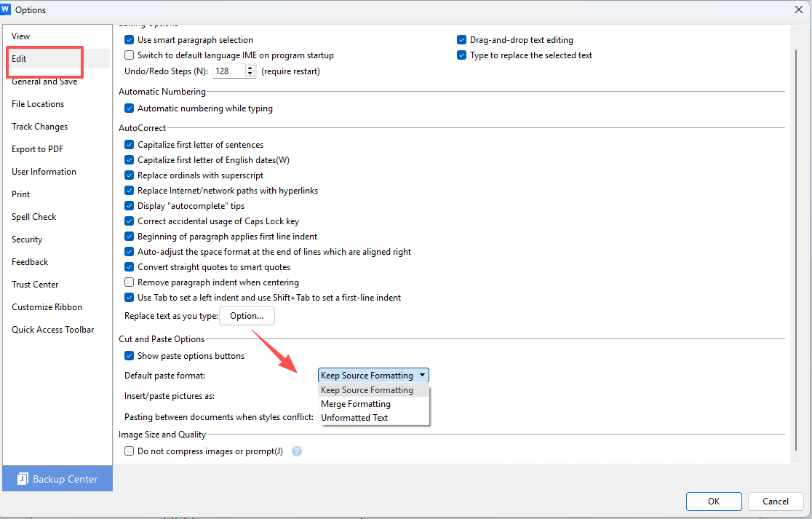Click the help icon beside image compression option
The height and width of the screenshot is (519, 812).
click(297, 451)
